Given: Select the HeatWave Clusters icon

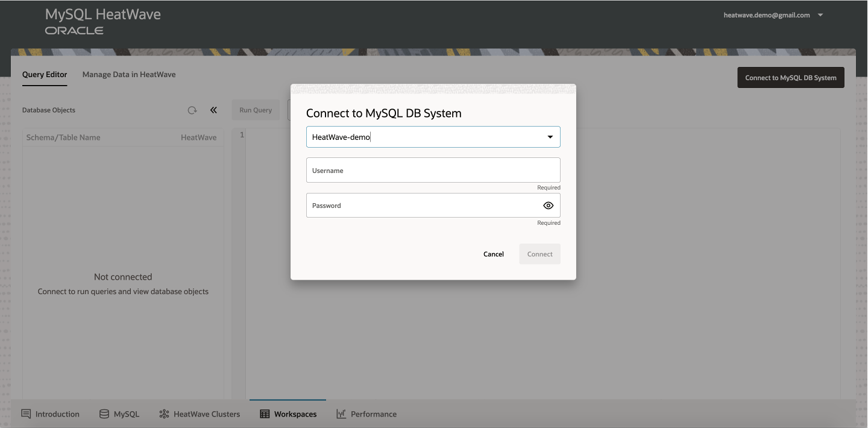Looking at the screenshot, I should pyautogui.click(x=163, y=414).
